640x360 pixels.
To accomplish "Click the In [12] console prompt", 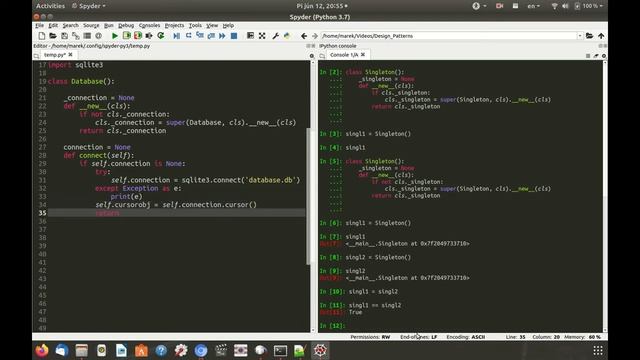I will [332, 326].
